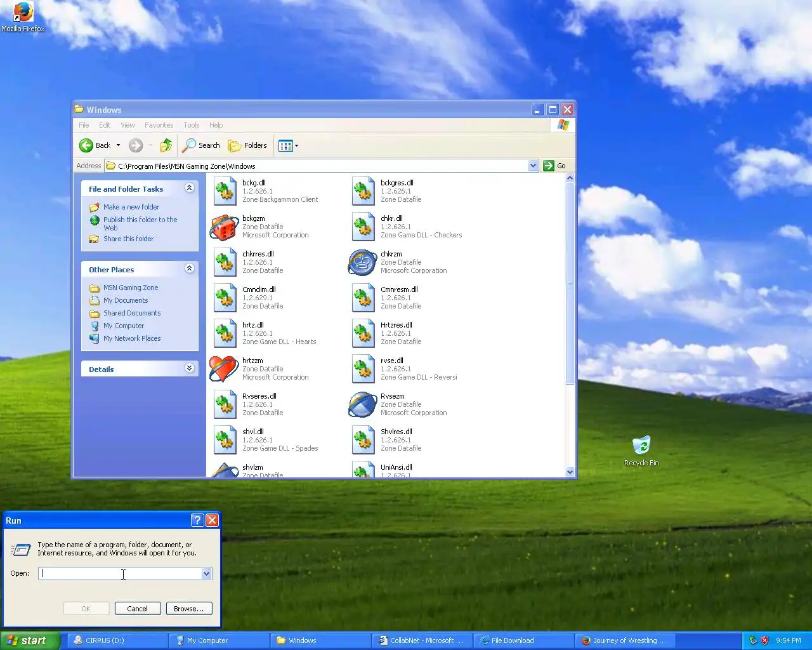Image resolution: width=812 pixels, height=650 pixels.
Task: Select the Rvseres.dll file icon
Action: (x=225, y=405)
